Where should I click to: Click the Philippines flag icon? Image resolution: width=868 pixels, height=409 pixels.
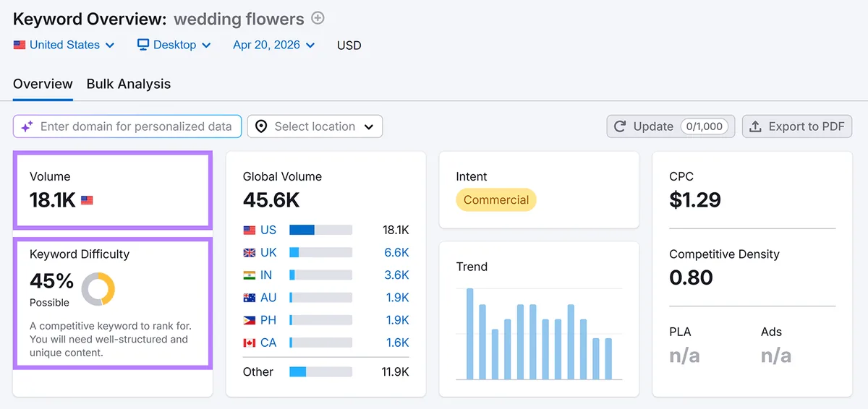[x=250, y=319]
